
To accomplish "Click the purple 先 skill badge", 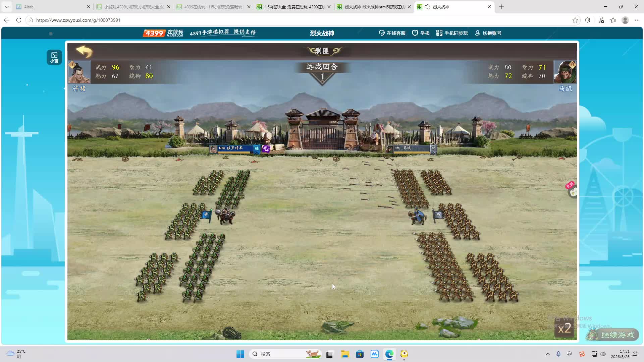I will pos(266,148).
